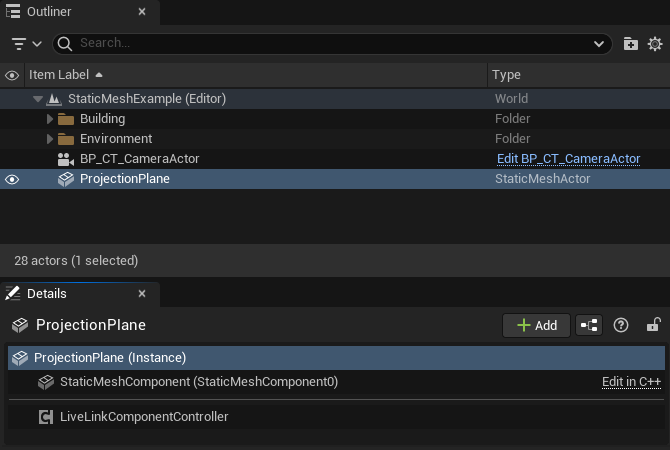The image size is (670, 450).
Task: Create new folder in Outliner
Action: pos(631,44)
